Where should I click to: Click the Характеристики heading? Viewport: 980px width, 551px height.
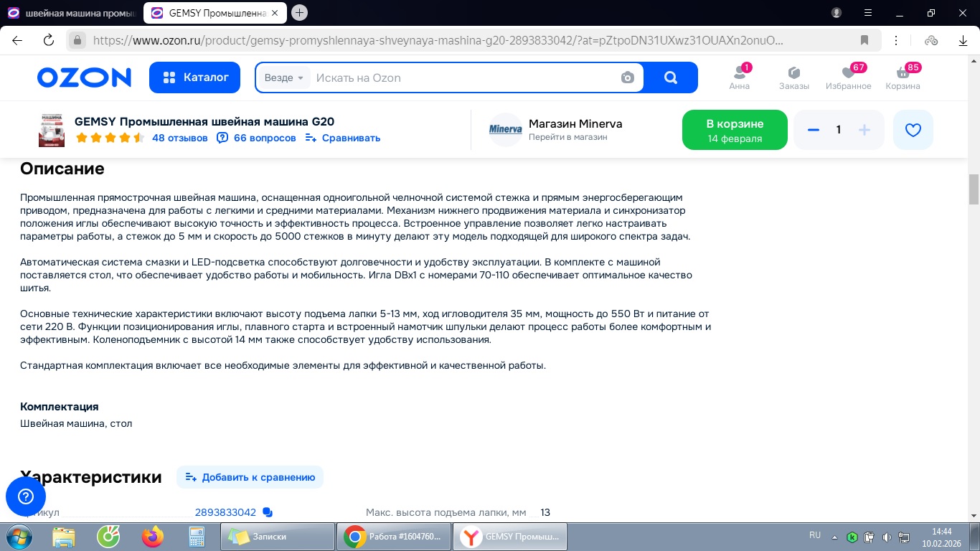click(x=91, y=477)
